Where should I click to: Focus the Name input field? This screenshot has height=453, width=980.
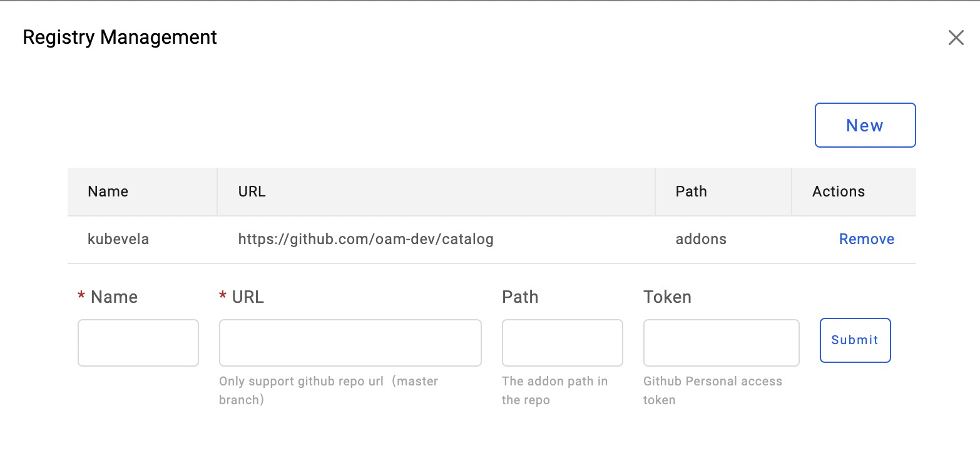138,343
